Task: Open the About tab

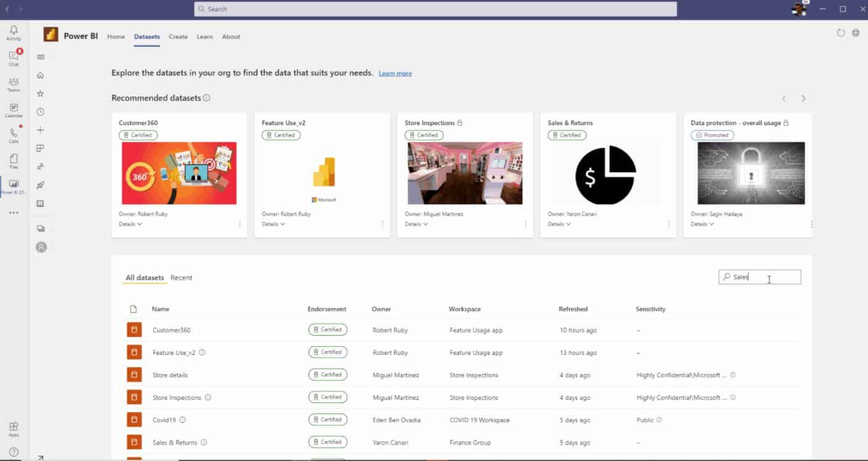Action: coord(231,36)
